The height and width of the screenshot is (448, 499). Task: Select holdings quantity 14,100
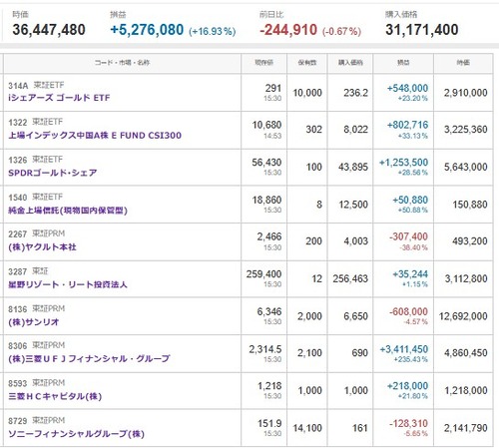click(x=307, y=428)
